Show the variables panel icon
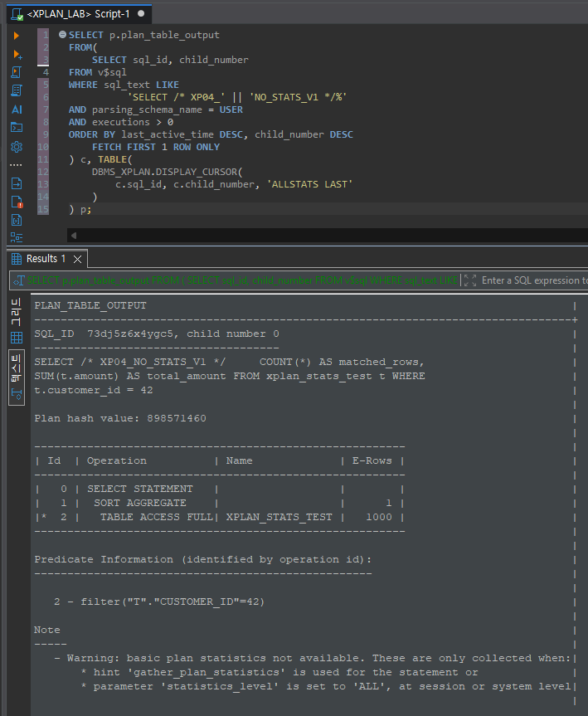 coord(17,220)
